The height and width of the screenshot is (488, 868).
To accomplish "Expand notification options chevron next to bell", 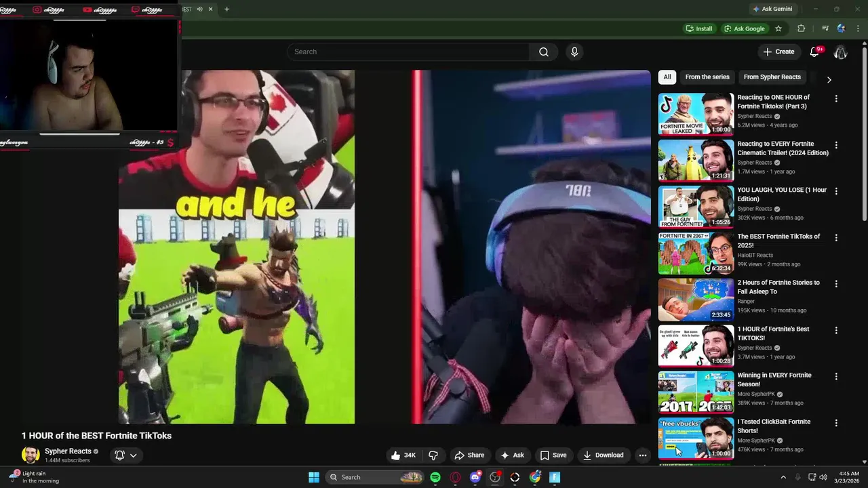I will pos(134,455).
